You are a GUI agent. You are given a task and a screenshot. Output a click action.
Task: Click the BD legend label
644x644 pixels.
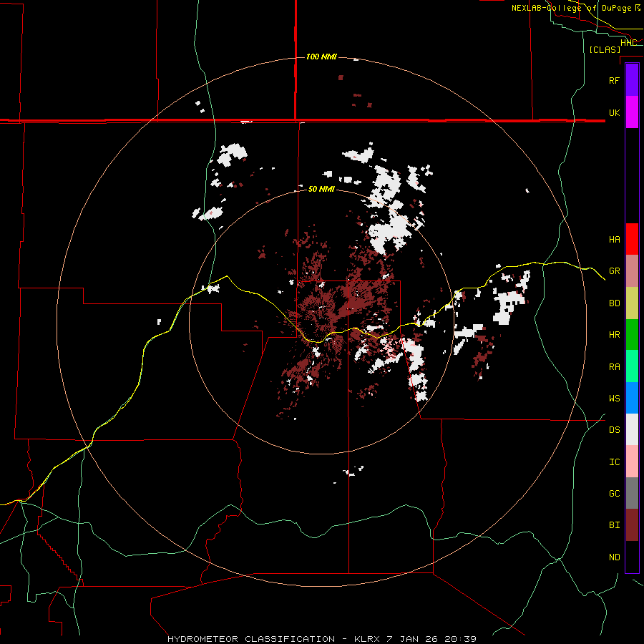[614, 303]
